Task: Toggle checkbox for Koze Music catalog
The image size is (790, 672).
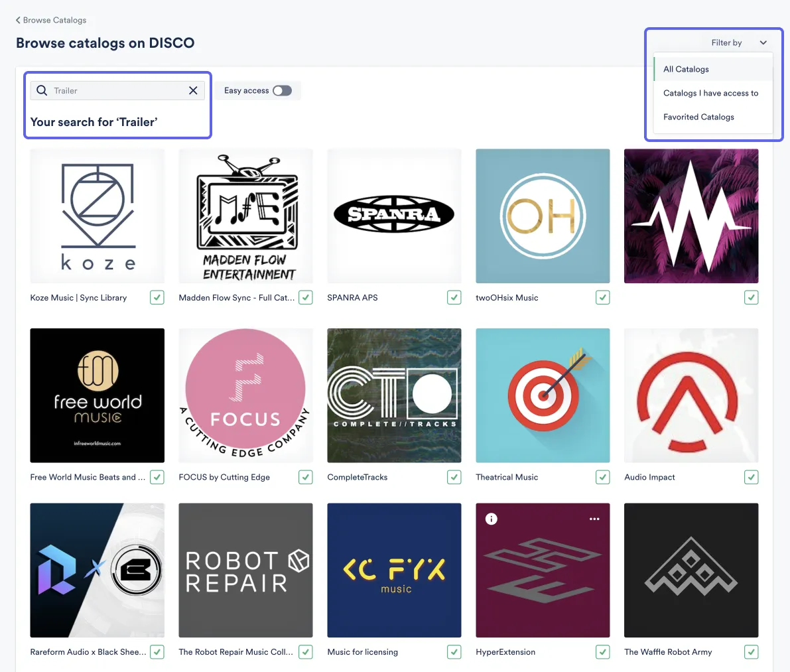Action: [157, 298]
